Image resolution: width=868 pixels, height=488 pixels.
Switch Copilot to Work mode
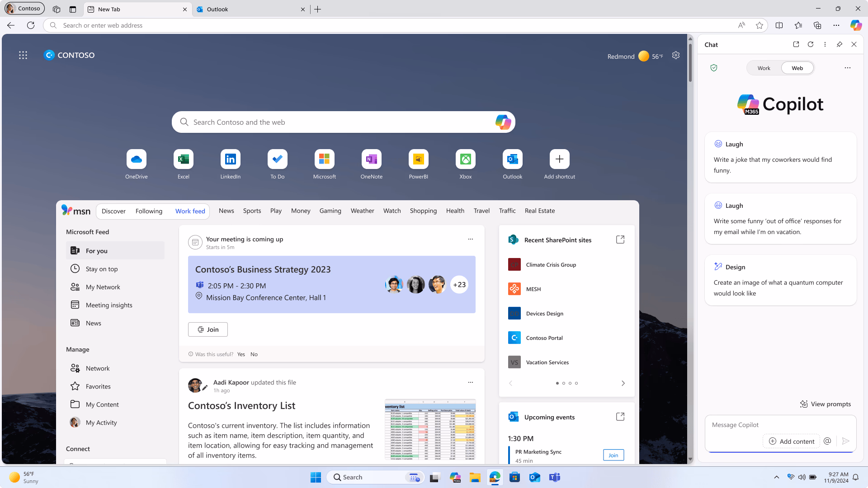pyautogui.click(x=764, y=68)
